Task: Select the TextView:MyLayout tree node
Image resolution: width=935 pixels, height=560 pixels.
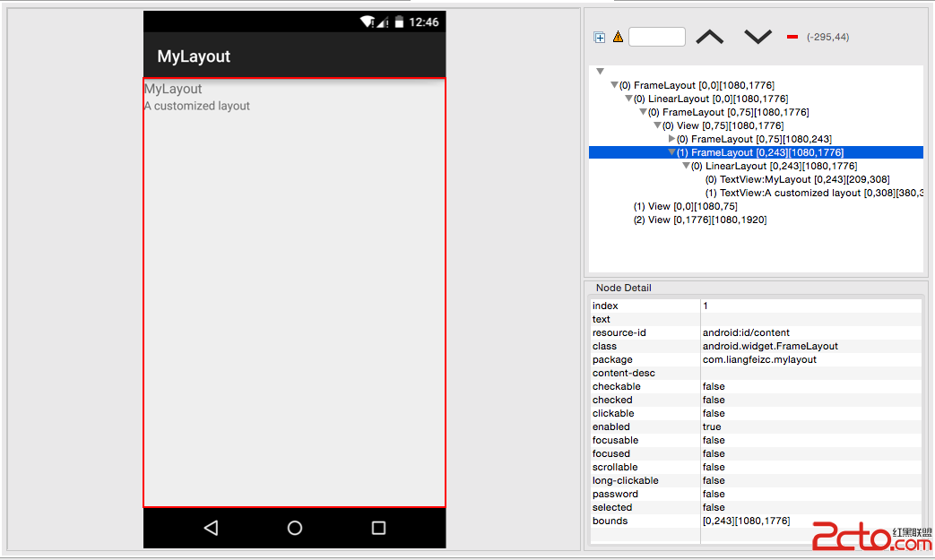Action: [797, 179]
